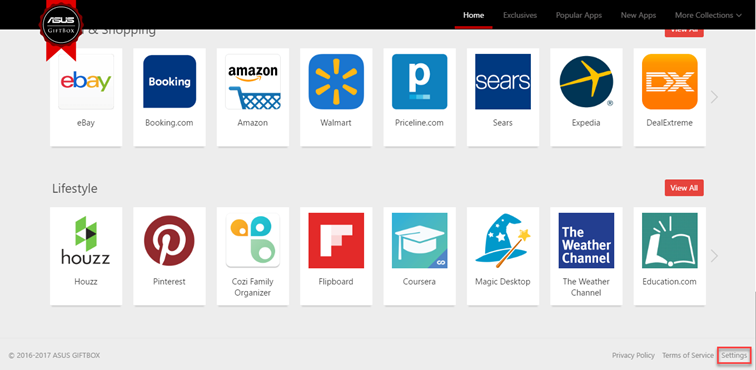Viewport: 756px width, 370px height.
Task: Click the Expedia name label
Action: 586,123
